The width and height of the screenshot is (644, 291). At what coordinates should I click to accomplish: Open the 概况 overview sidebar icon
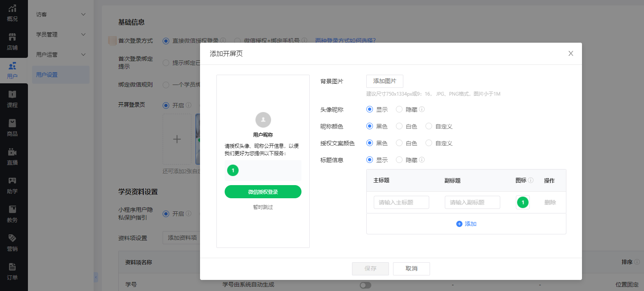(x=12, y=13)
